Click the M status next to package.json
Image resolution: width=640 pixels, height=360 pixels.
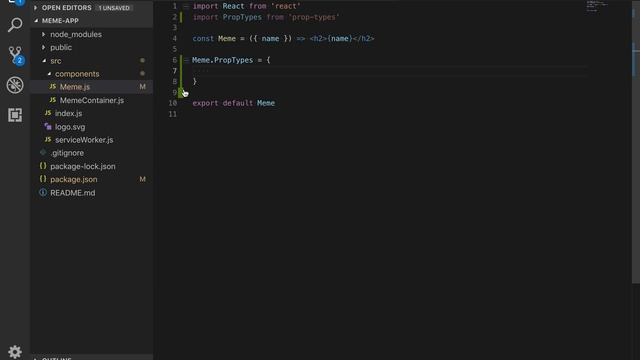tap(142, 179)
